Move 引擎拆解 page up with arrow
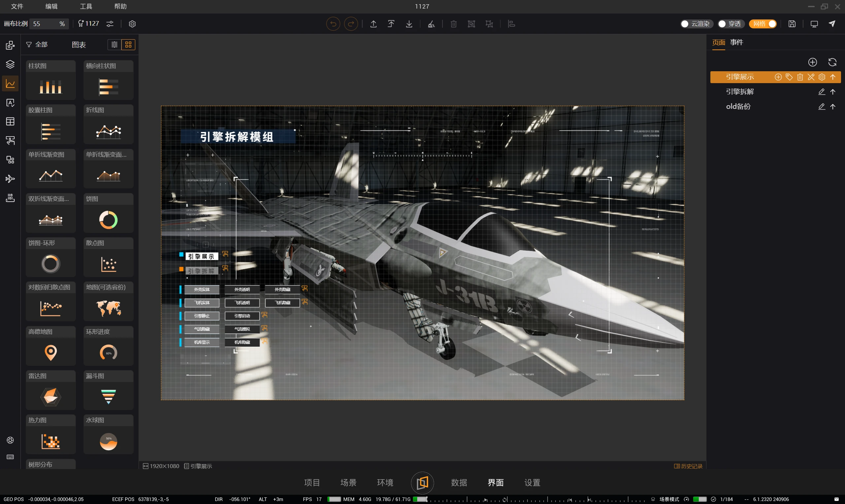The width and height of the screenshot is (845, 504). point(833,92)
